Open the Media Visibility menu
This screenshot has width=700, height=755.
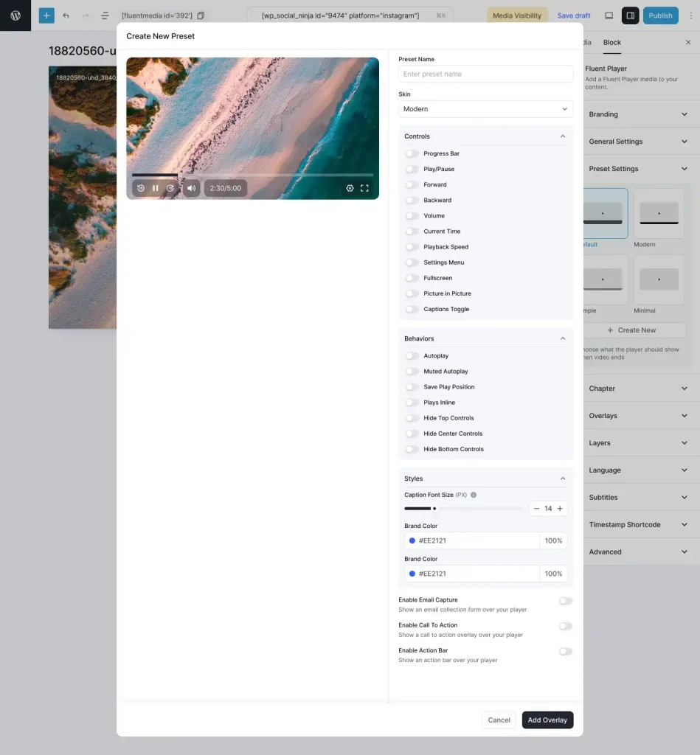click(517, 15)
